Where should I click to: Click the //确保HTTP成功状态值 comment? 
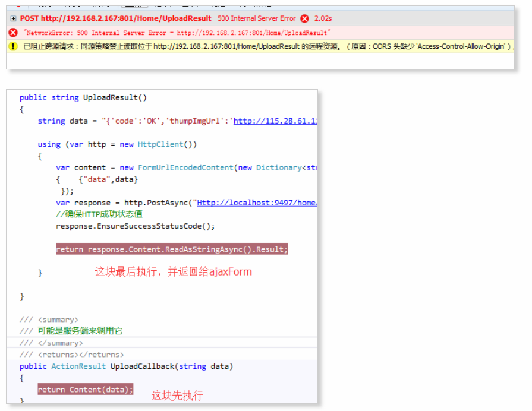tap(99, 214)
